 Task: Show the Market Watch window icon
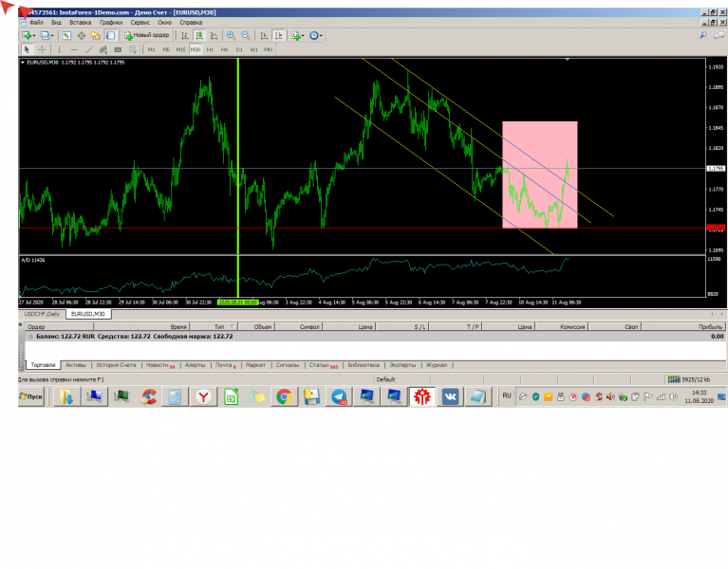[x=66, y=35]
